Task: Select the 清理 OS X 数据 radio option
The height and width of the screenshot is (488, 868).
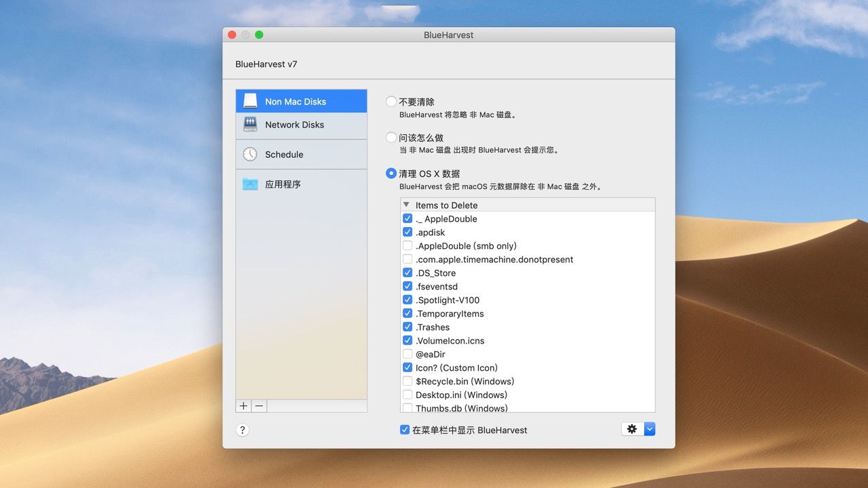Action: (x=391, y=174)
